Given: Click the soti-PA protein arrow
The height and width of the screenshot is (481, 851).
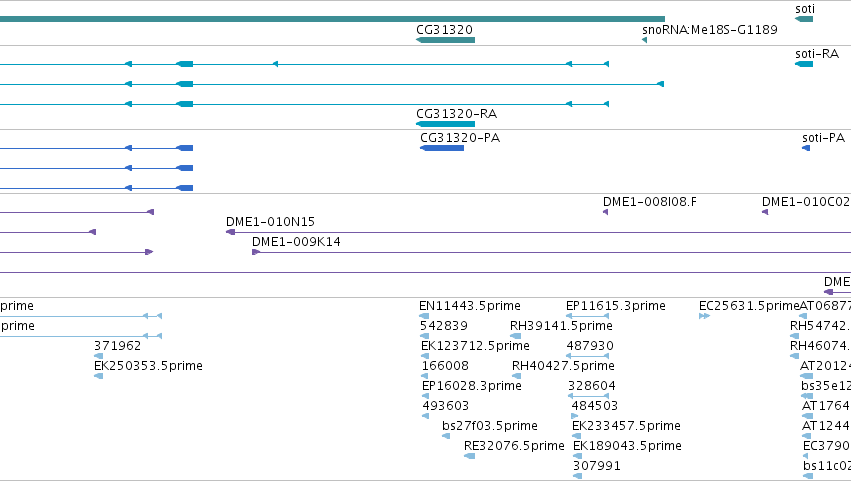Looking at the screenshot, I should pos(806,148).
